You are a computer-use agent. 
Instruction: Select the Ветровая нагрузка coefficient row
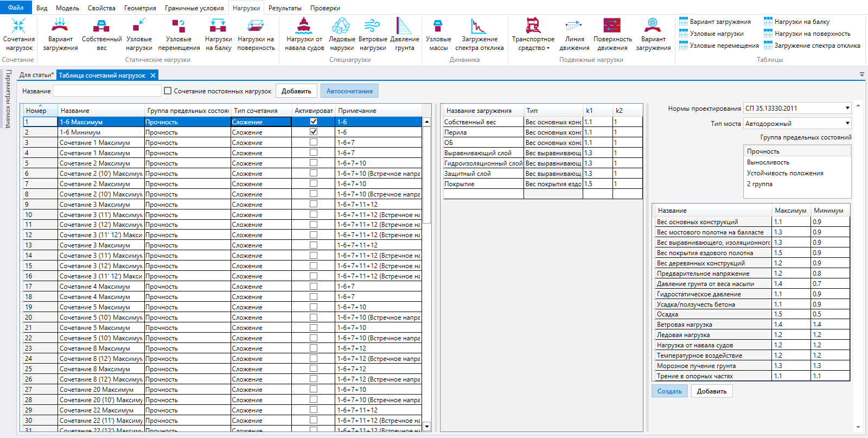pyautogui.click(x=753, y=325)
